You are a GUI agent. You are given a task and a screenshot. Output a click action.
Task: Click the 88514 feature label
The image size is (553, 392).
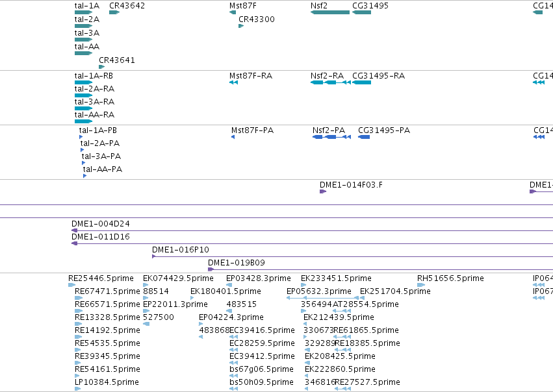point(156,291)
